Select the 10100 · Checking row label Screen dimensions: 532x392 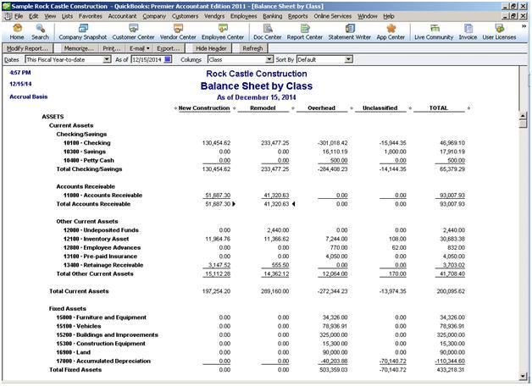click(x=87, y=143)
